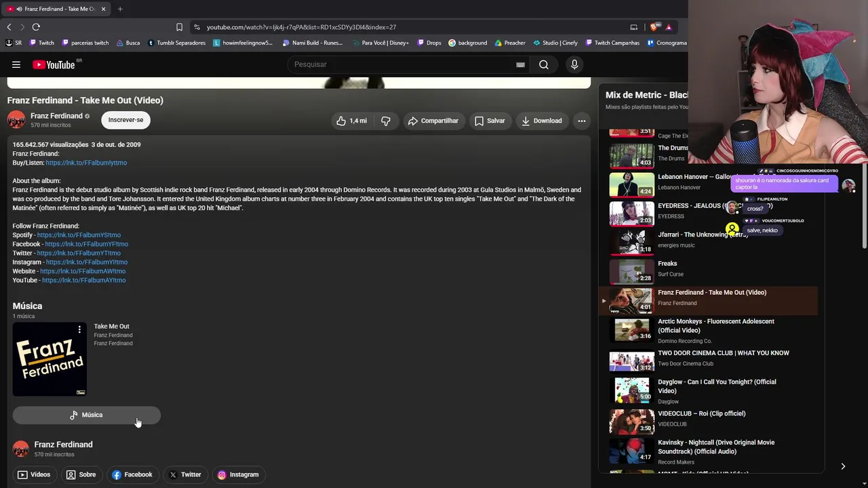Click the Inscrever-se subscribe button
The height and width of the screenshot is (488, 868).
[x=125, y=120]
